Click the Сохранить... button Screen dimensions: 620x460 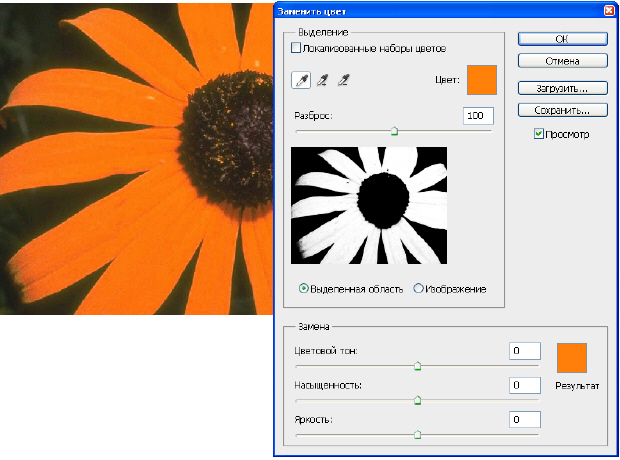click(562, 109)
